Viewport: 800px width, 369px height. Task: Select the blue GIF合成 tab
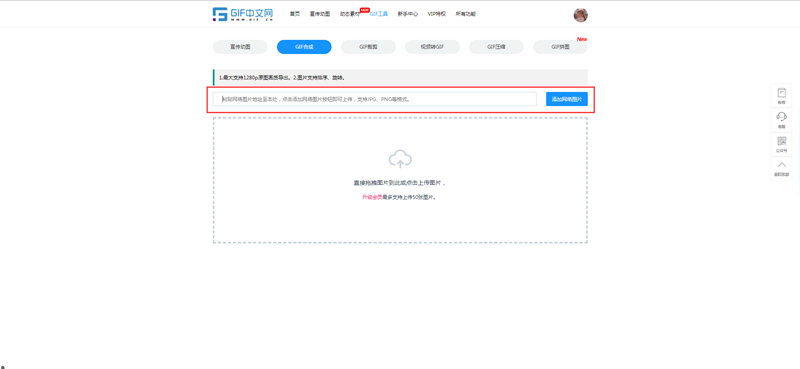(304, 47)
